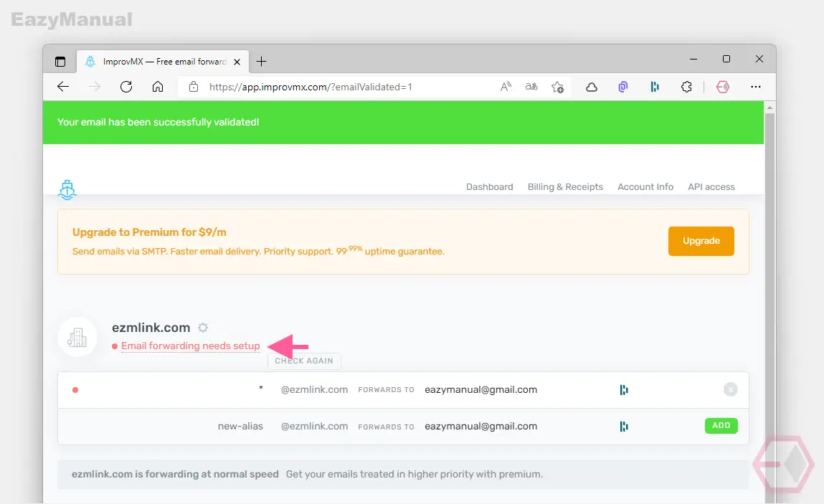Click the icon beside wildcard alias destination email

tap(624, 389)
